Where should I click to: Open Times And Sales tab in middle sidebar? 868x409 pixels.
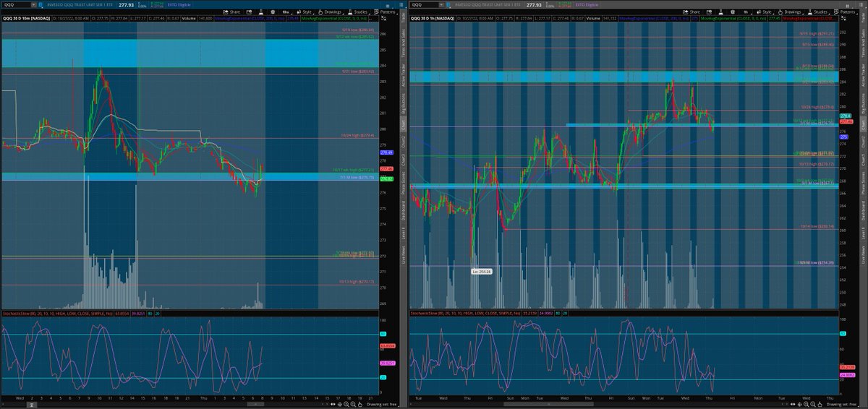pyautogui.click(x=404, y=43)
